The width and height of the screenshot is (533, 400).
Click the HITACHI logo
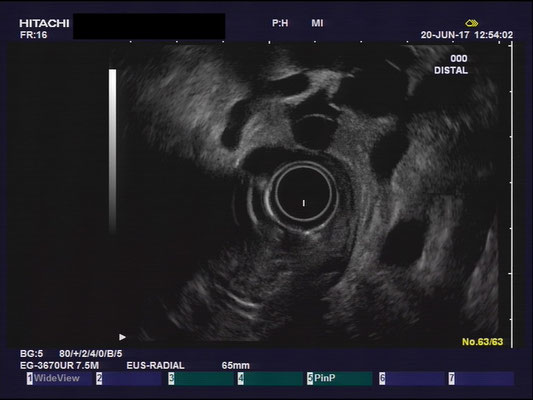tap(44, 23)
